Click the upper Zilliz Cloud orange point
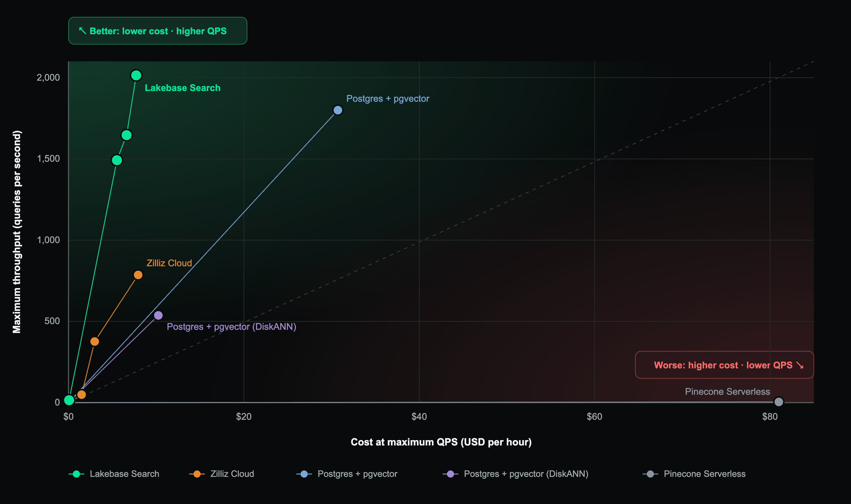Viewport: 851px width, 504px height. 138,275
